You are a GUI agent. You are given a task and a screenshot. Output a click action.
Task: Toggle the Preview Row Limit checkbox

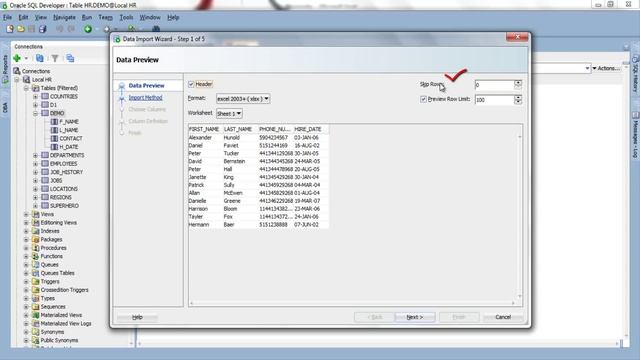(x=423, y=99)
